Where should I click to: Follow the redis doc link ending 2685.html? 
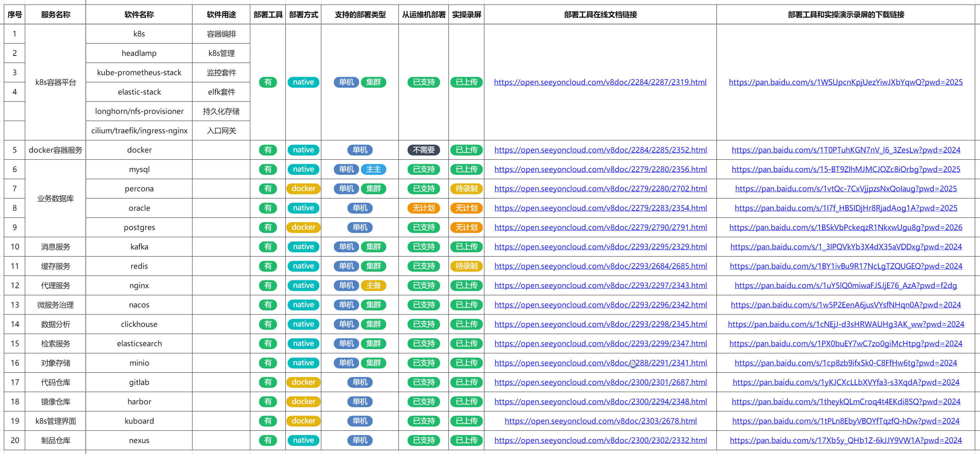(x=600, y=266)
